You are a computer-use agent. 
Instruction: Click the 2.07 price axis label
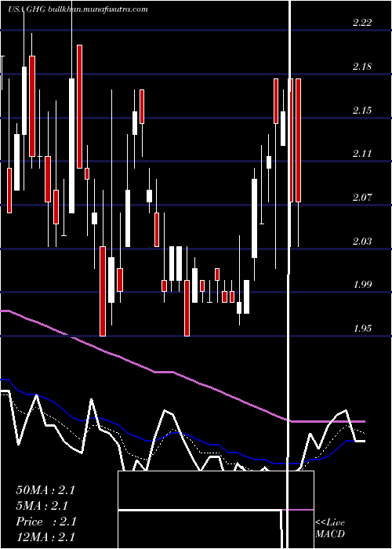point(362,198)
